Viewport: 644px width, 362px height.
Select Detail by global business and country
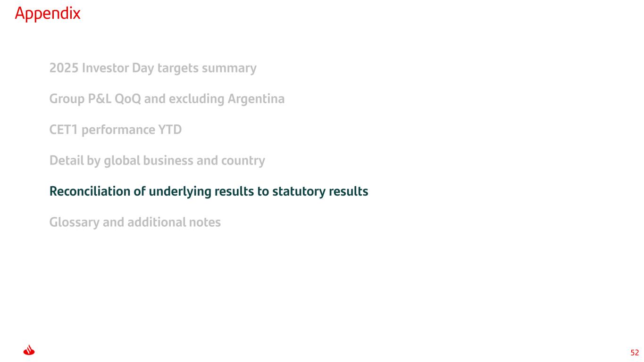click(x=157, y=161)
